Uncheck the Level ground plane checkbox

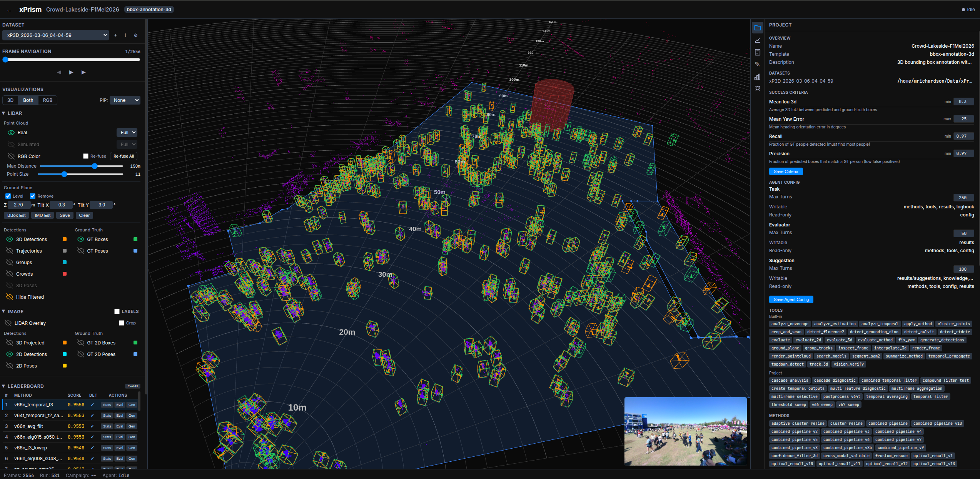pyautogui.click(x=8, y=196)
